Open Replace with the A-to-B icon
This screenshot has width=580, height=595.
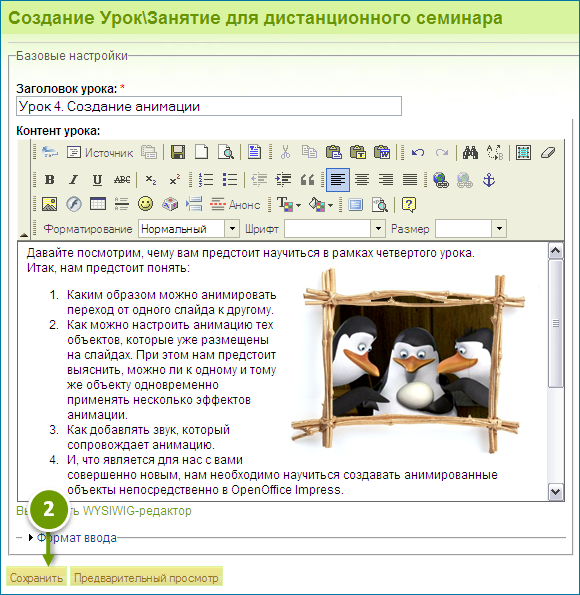click(495, 153)
